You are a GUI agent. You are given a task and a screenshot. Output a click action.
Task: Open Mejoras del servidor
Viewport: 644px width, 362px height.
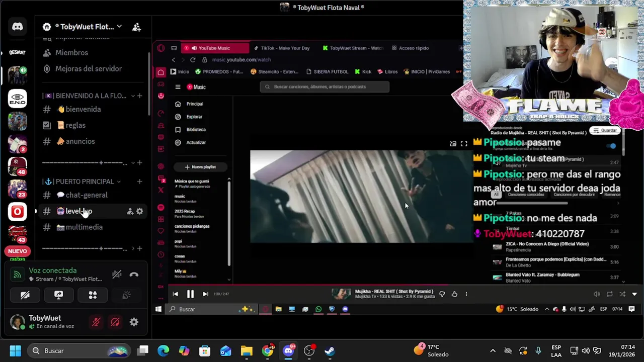click(x=89, y=68)
